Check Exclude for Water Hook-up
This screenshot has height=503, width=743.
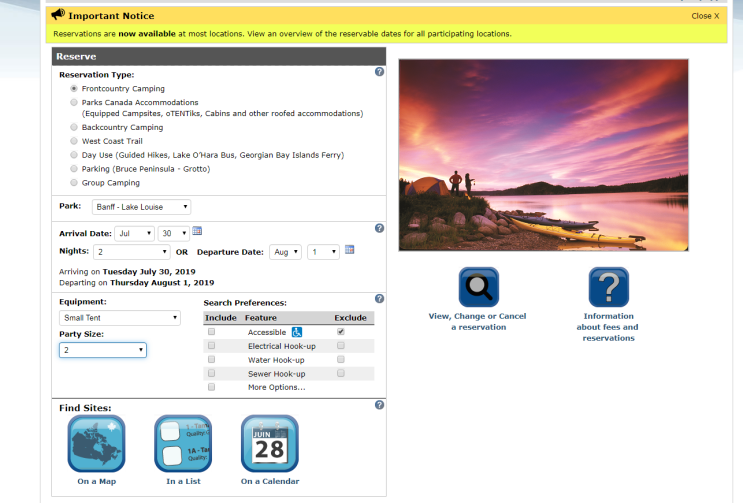coord(341,359)
